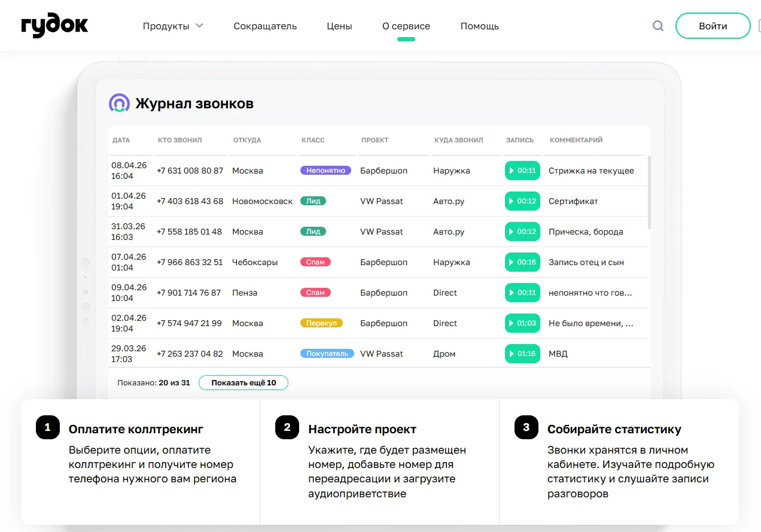Play the 00:16 recording from Чебоксары call
Image resolution: width=761 pixels, height=532 pixels.
tap(522, 262)
